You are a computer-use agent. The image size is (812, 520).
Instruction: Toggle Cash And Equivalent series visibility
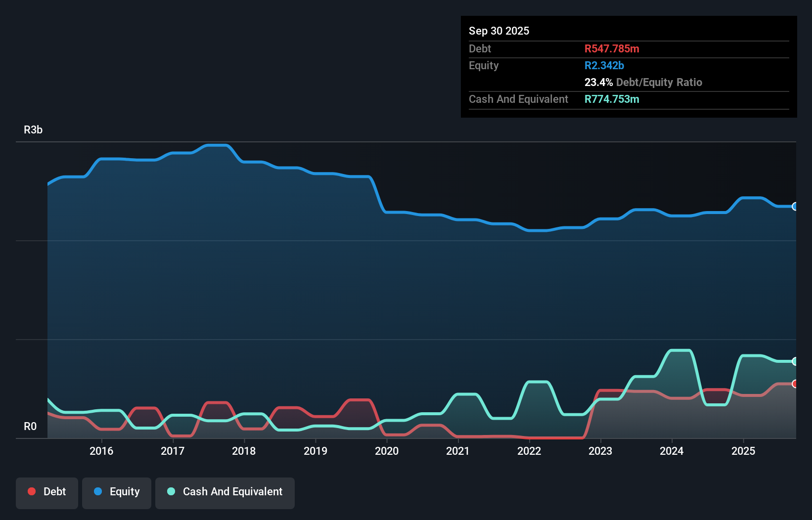[x=225, y=491]
